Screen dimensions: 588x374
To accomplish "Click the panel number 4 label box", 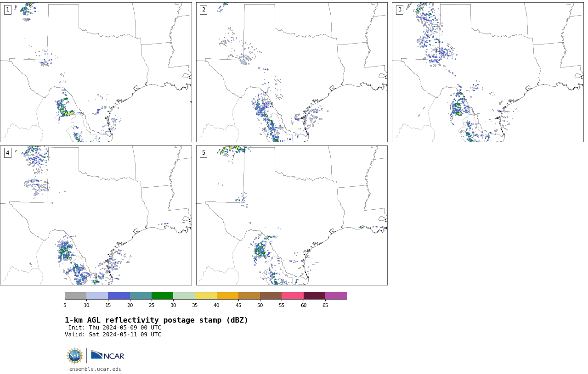I will click(7, 153).
